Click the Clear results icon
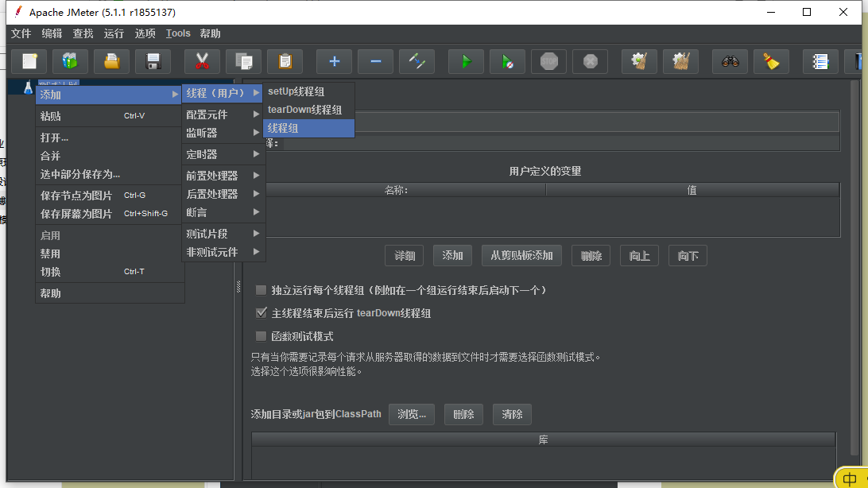 point(639,61)
